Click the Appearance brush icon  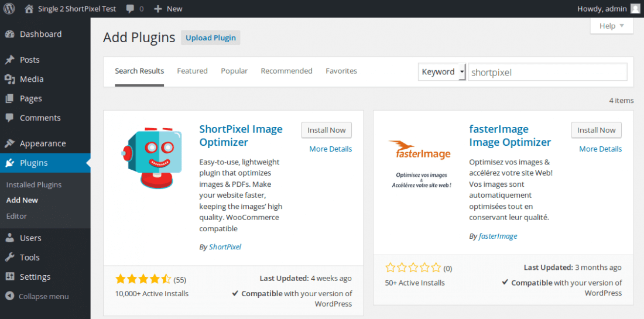[x=10, y=143]
